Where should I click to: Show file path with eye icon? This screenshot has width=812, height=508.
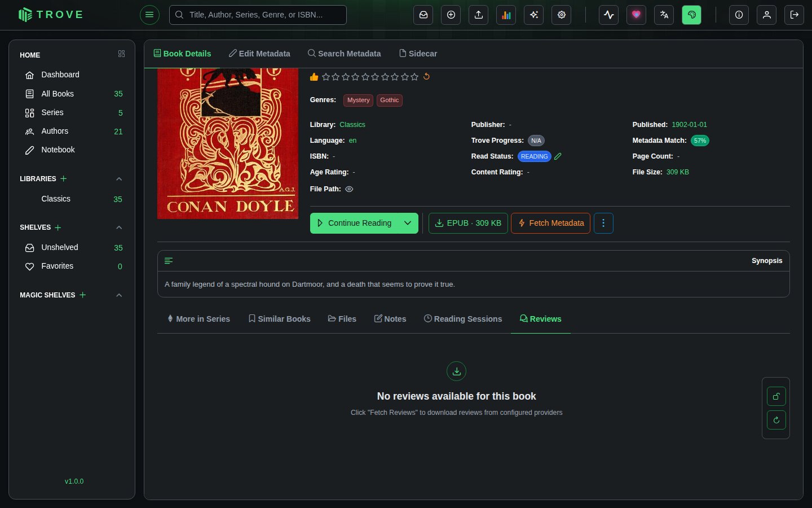349,189
